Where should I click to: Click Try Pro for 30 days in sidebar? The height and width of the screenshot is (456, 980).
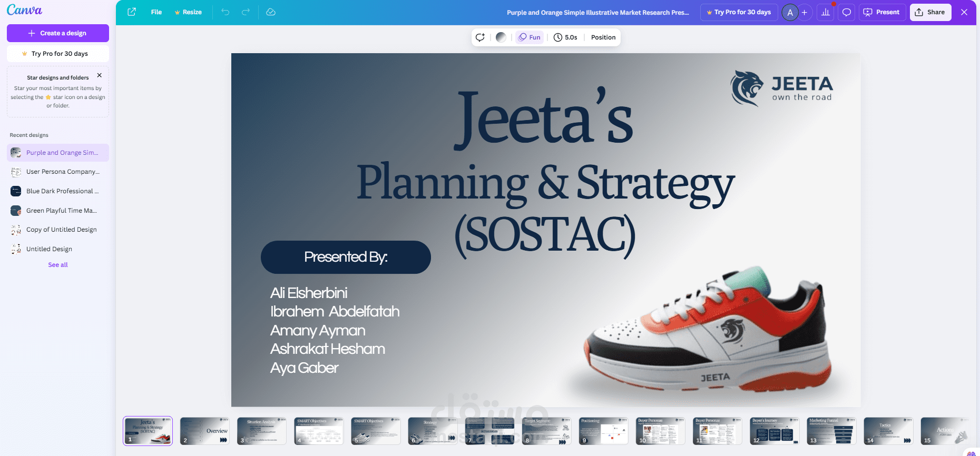point(58,54)
